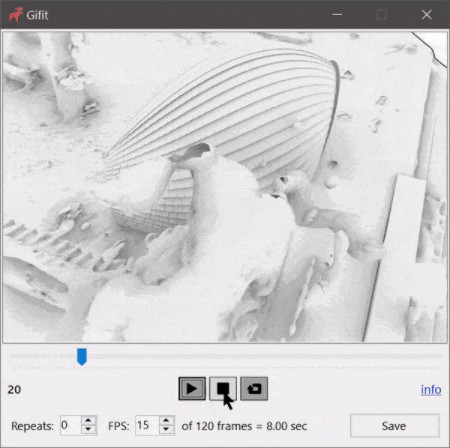Screen dimensions: 450x448
Task: Start playback with the Play button
Action: [192, 388]
